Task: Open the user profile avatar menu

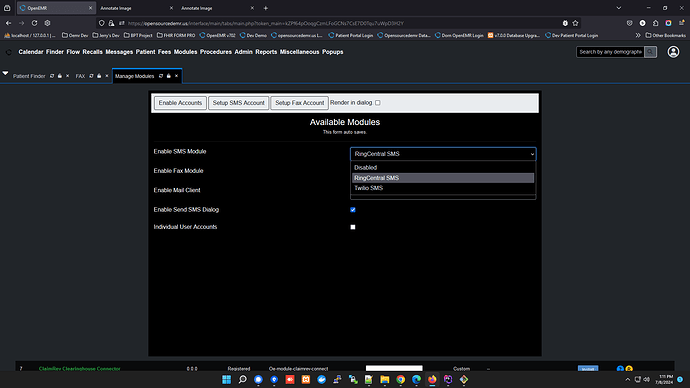Action: point(673,52)
